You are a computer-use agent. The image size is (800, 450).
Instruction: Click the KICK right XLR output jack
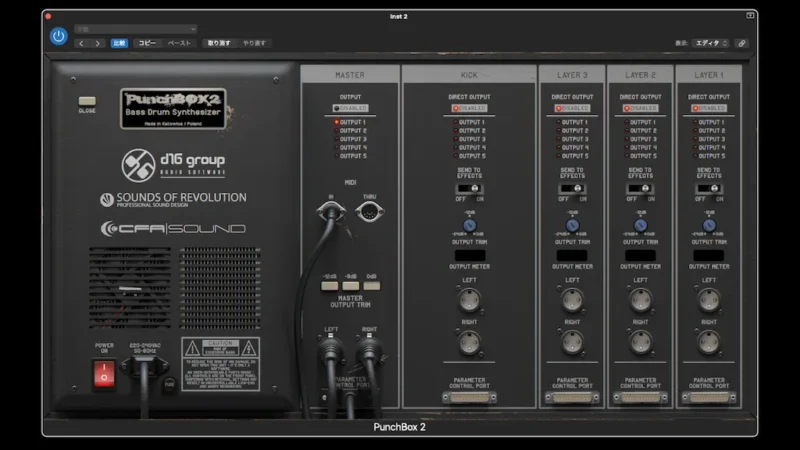(469, 342)
